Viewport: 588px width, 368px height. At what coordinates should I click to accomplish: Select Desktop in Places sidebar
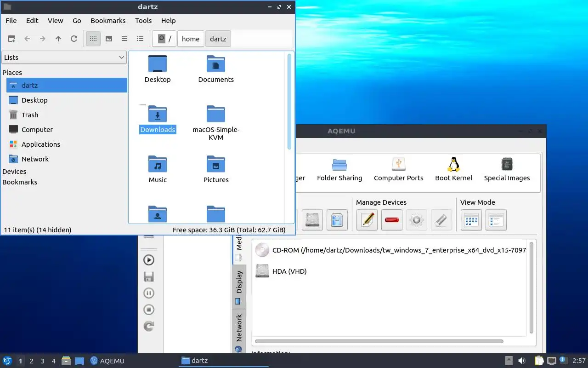coord(67,100)
